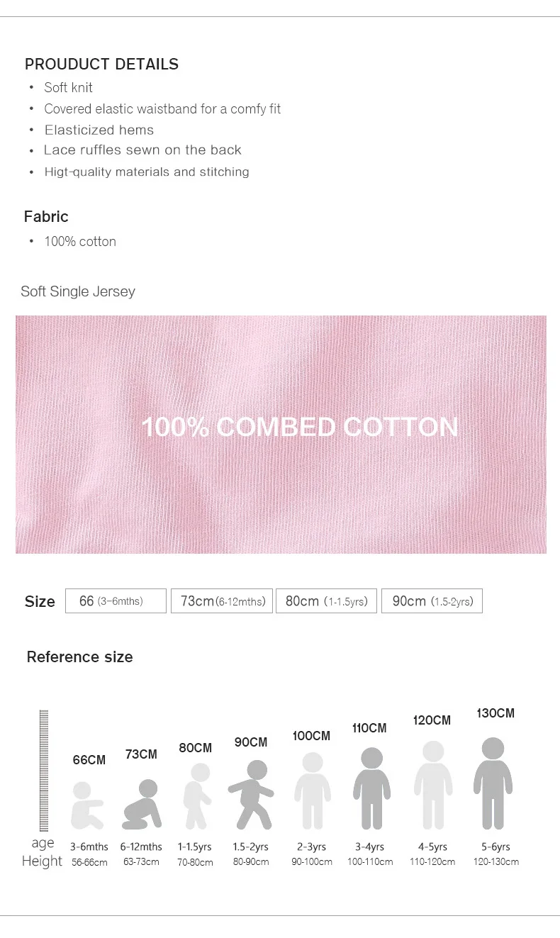Click the Soft Single Jersey label
560x938 pixels.
pyautogui.click(x=78, y=291)
